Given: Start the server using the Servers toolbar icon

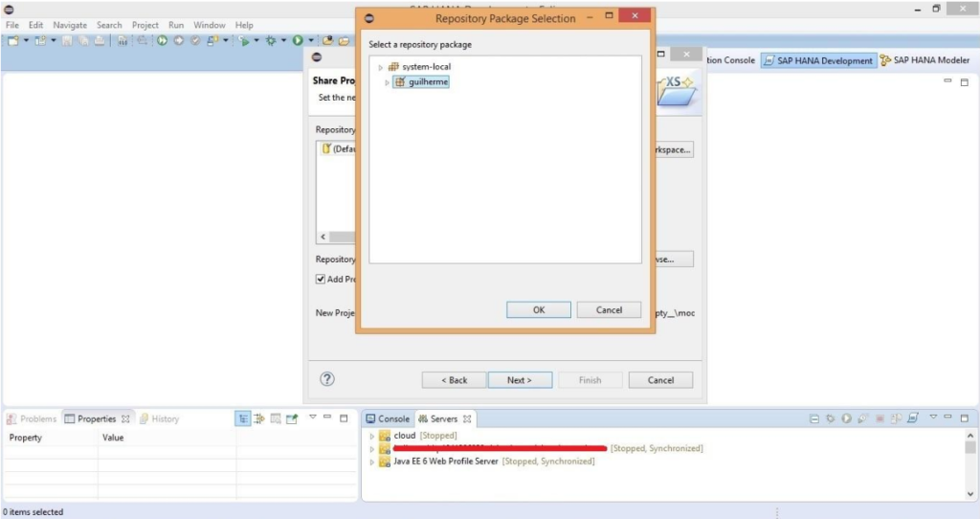Looking at the screenshot, I should pos(847,418).
